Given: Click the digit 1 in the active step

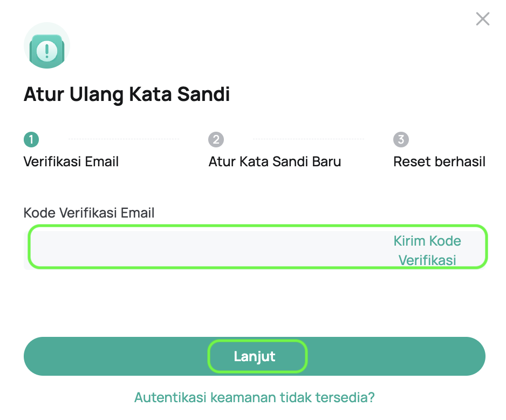Looking at the screenshot, I should (x=31, y=140).
